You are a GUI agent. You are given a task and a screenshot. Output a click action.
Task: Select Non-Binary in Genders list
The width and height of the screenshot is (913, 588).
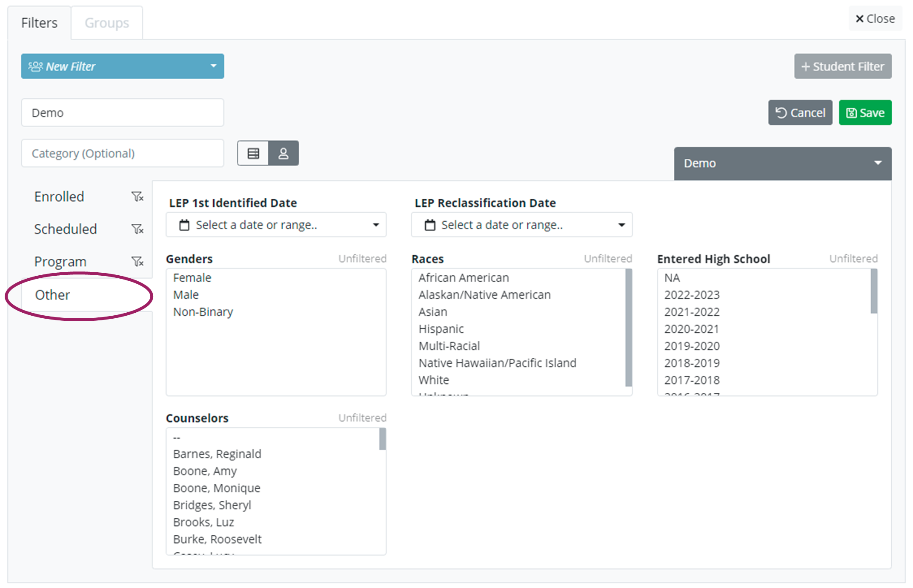(203, 312)
